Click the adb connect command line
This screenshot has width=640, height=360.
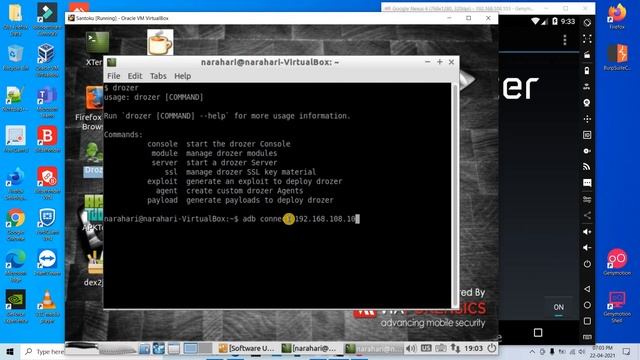click(231, 219)
